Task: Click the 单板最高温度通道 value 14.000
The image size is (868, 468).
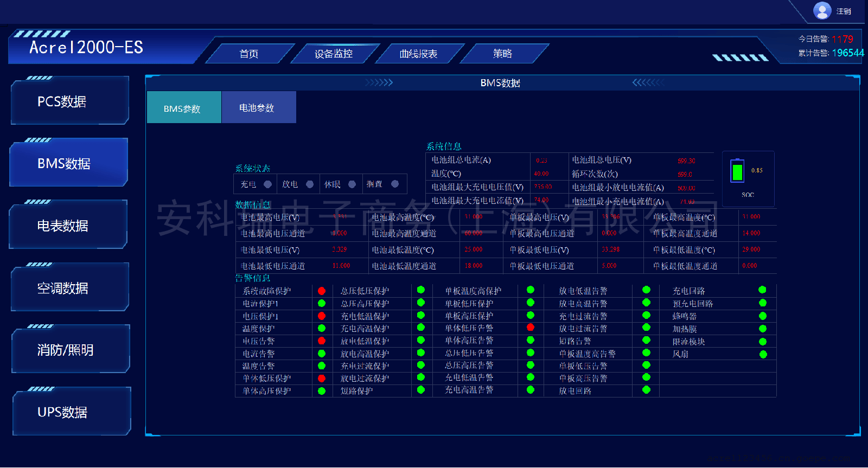Action: click(x=751, y=233)
